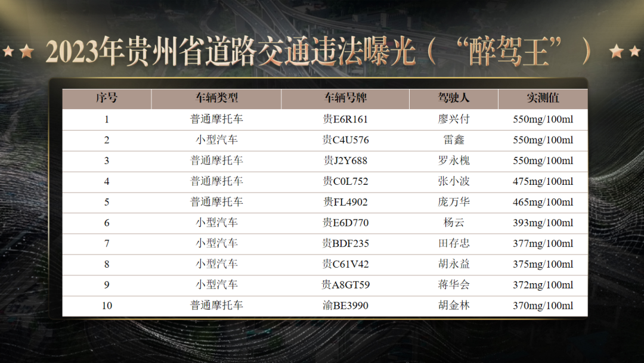The width and height of the screenshot is (644, 363).
Task: Select 550mg/100ml value in 雷鑫 row
Action: point(543,140)
